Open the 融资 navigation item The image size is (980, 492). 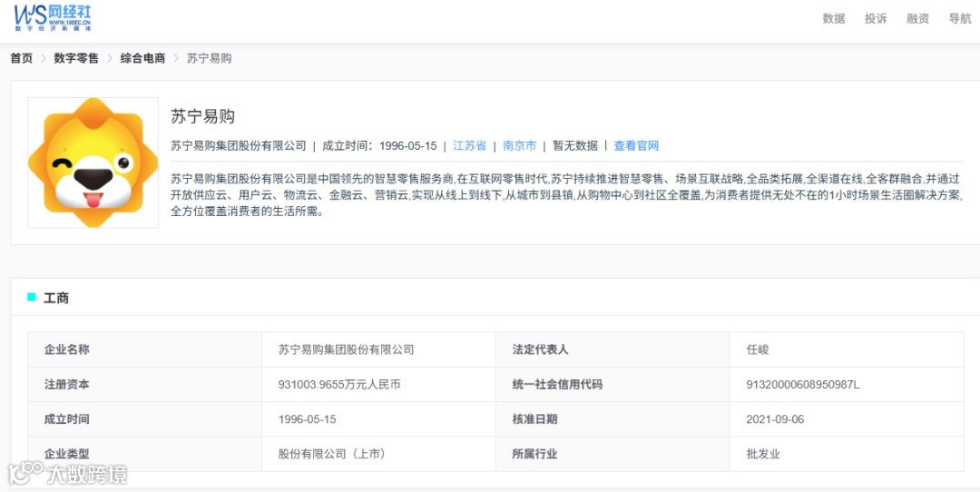click(x=917, y=19)
